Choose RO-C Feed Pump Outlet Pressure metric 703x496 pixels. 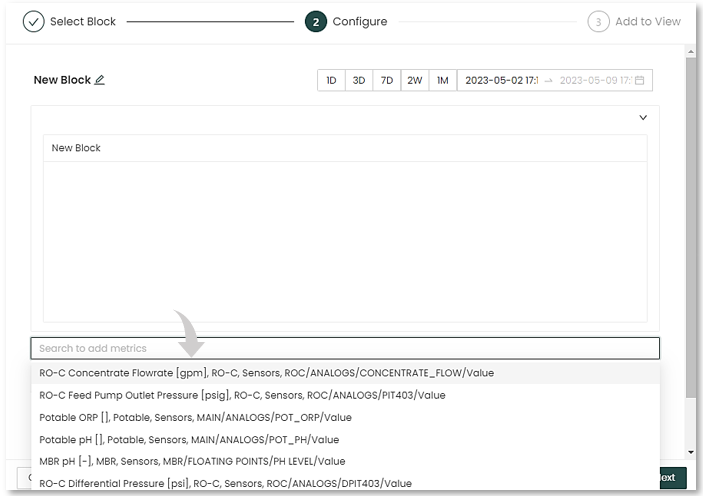pos(345,395)
